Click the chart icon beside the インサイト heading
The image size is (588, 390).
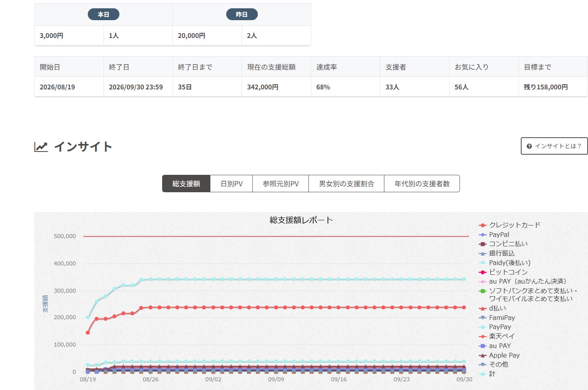[x=41, y=147]
